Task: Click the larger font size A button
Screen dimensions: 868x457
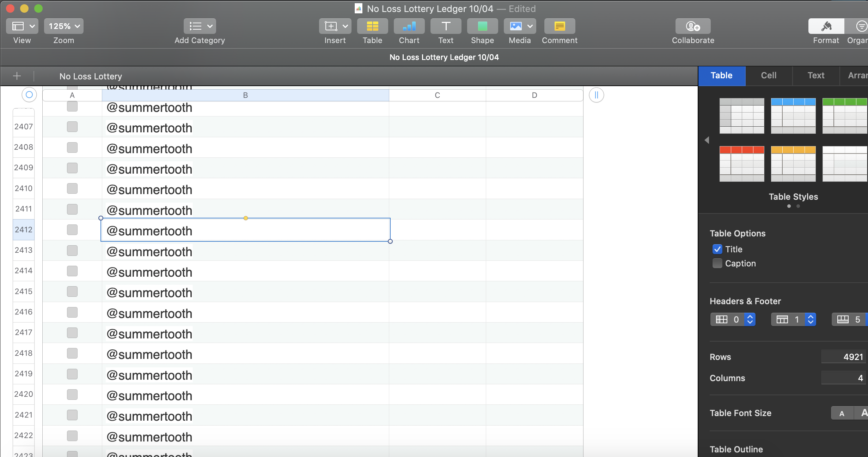Action: (863, 413)
